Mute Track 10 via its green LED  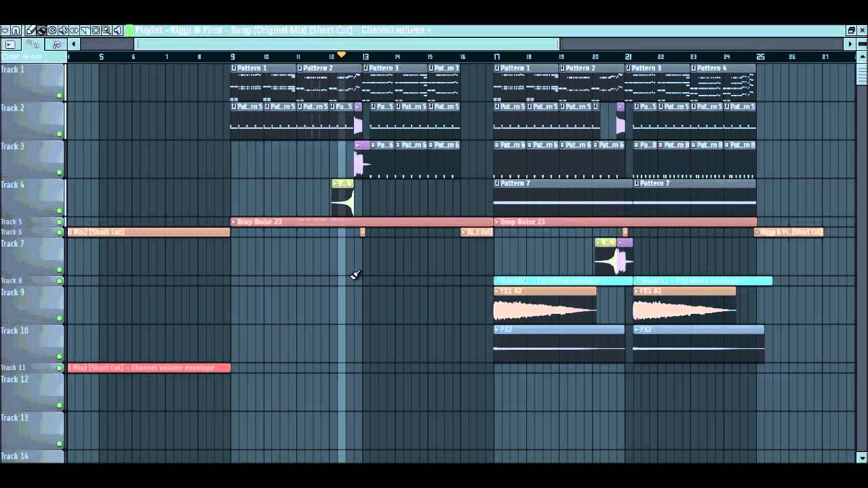[60, 357]
